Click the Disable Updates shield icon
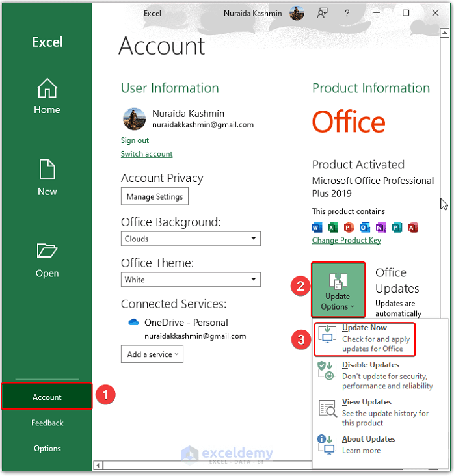Screen dimensions: 454x476 327,371
